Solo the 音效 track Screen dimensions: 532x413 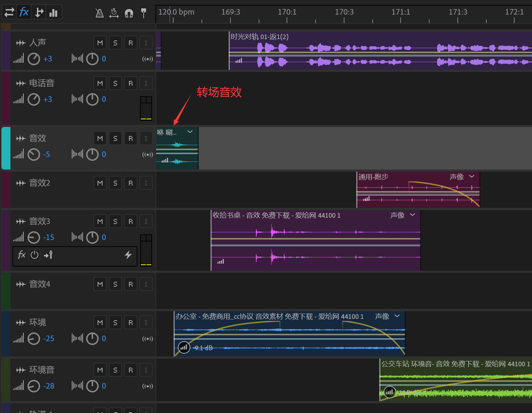point(115,138)
